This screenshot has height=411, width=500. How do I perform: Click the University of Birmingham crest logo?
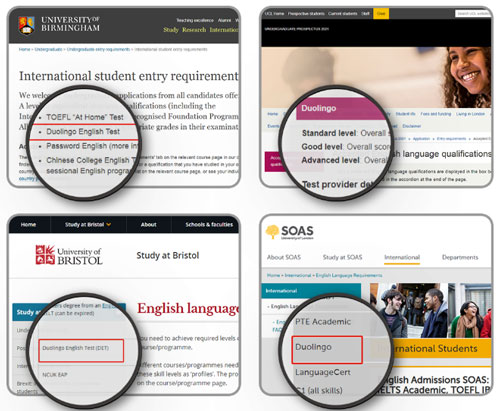pos(26,25)
